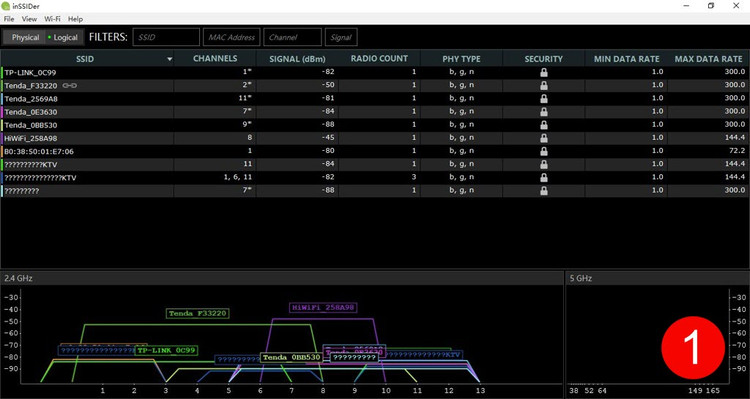Click lock icon in Tenda_0E3630 row

click(544, 112)
